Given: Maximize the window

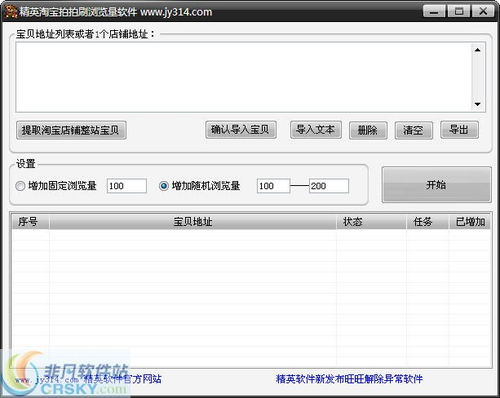Looking at the screenshot, I should tap(459, 12).
